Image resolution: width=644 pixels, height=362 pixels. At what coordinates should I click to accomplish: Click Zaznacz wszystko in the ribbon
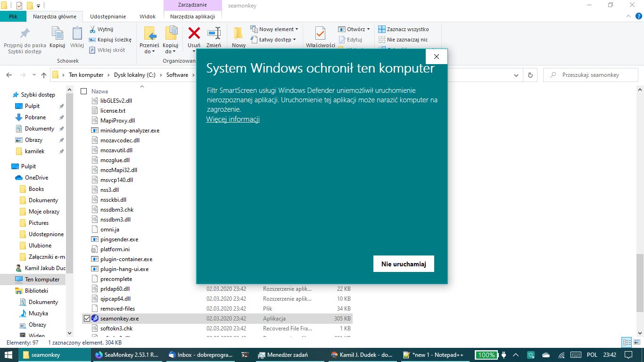click(404, 29)
